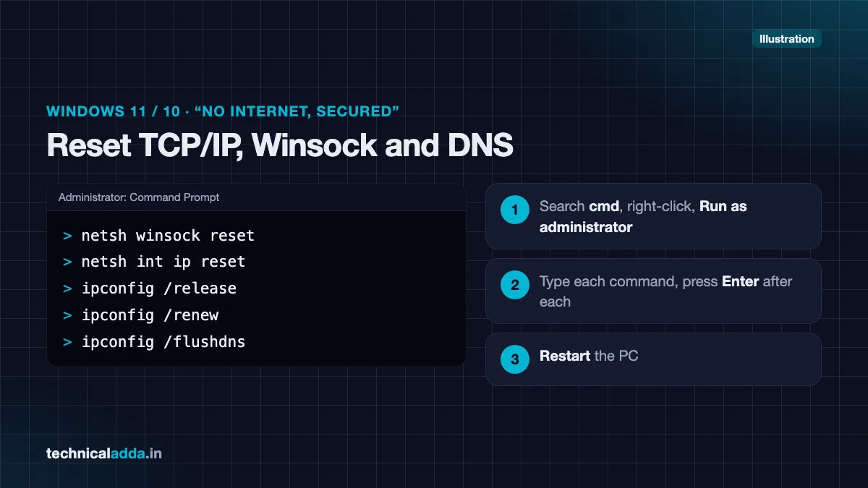Click the "Reset TCP/IP, Winsock and DNS" heading

click(x=280, y=145)
